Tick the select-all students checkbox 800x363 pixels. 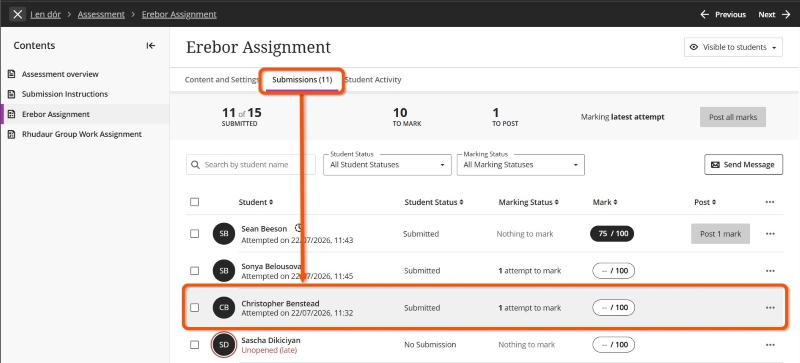click(194, 202)
